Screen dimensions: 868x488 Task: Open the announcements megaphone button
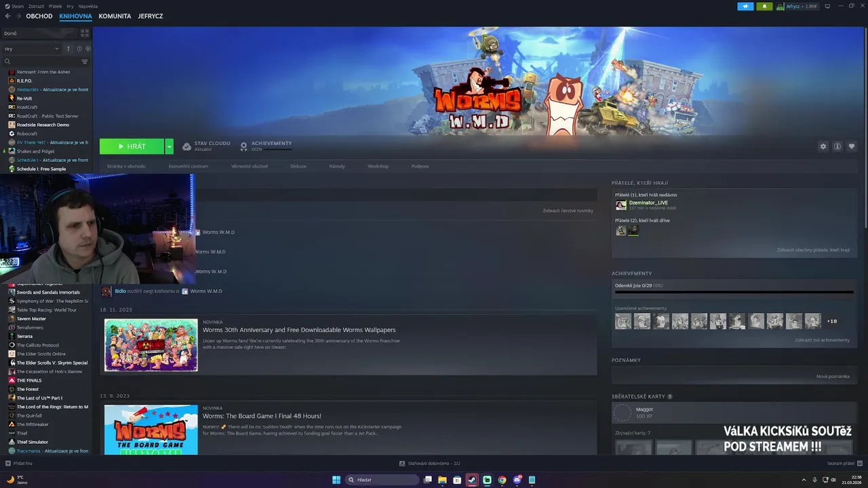click(x=745, y=6)
